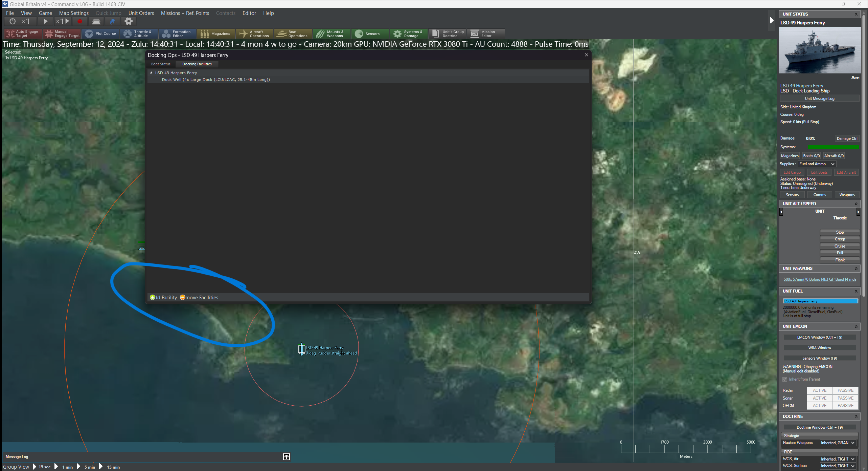Collapse the UNIT EMCON panel

tap(856, 326)
